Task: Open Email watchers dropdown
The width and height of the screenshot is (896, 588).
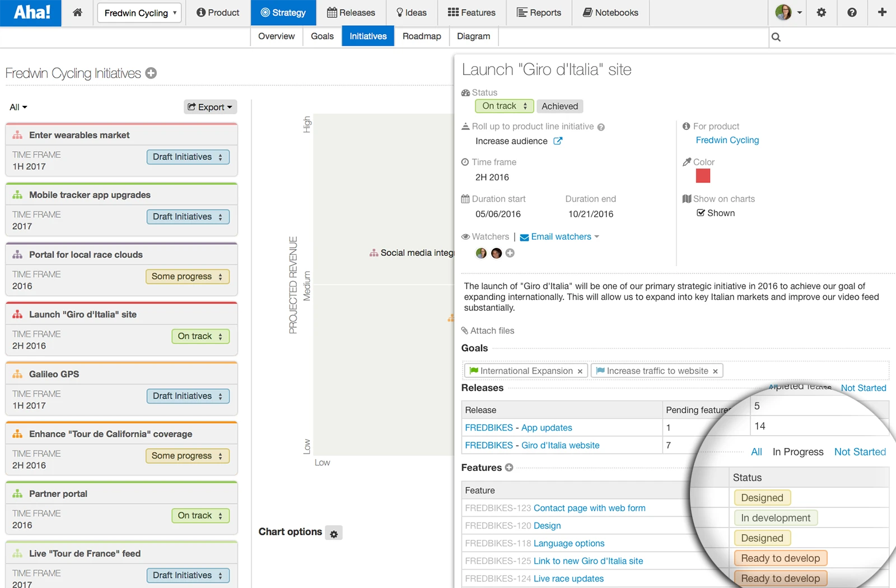Action: (x=559, y=237)
